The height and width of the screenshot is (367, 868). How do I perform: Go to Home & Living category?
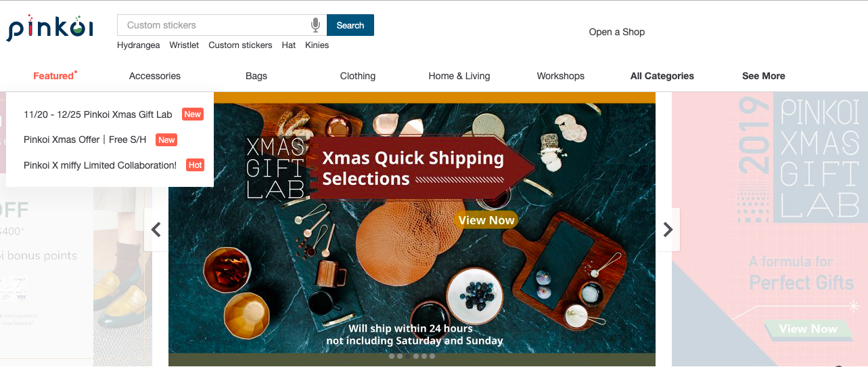click(459, 76)
